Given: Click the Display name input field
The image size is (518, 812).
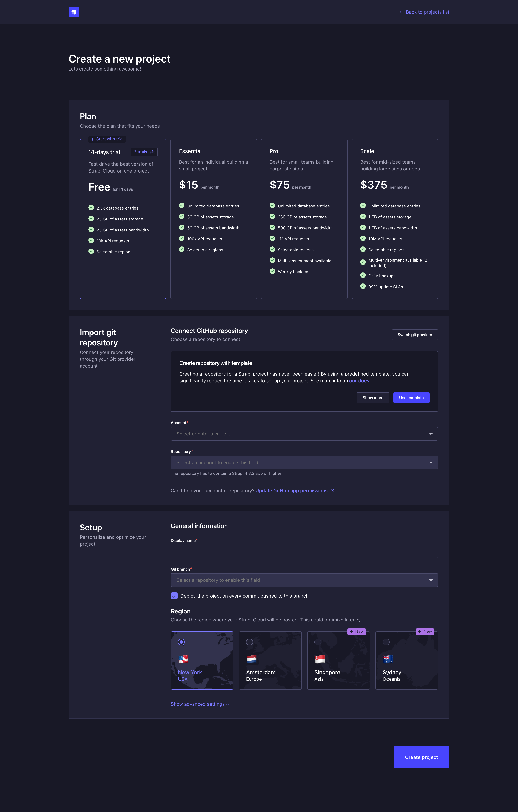Looking at the screenshot, I should point(304,551).
